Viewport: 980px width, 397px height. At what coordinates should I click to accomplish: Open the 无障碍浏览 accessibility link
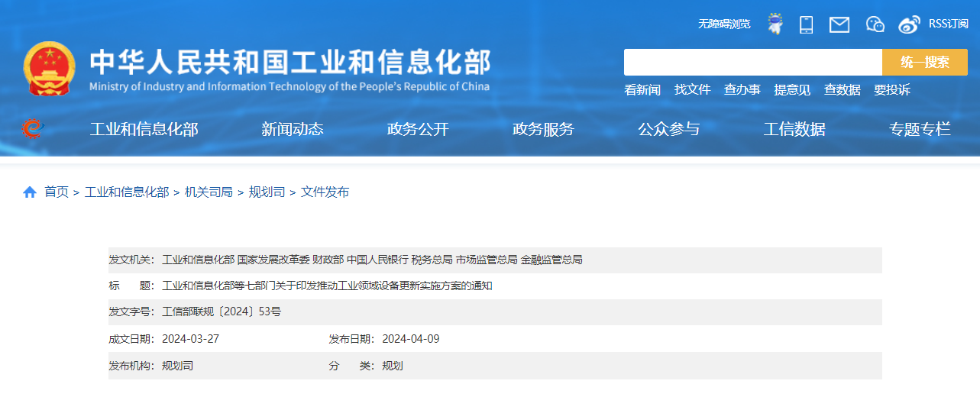723,24
